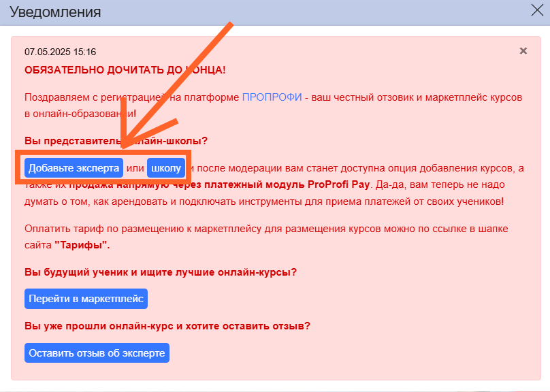550x392 pixels.
Task: Select Оставить отзыв об эксперте button
Action: point(96,353)
